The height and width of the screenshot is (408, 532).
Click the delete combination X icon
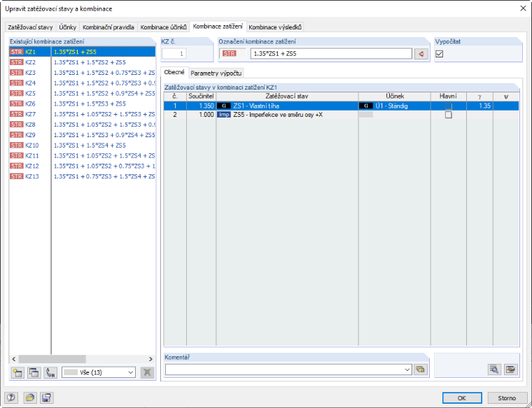tap(147, 372)
